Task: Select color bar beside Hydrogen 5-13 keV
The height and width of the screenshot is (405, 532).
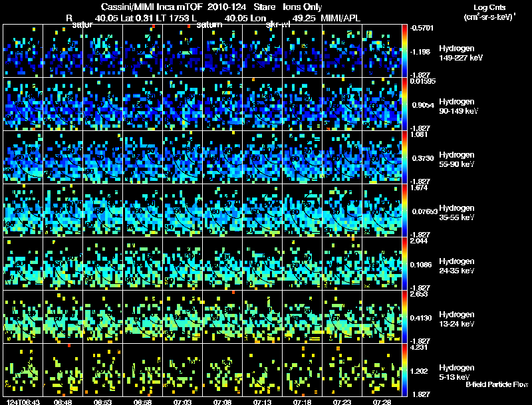Action: click(x=406, y=370)
